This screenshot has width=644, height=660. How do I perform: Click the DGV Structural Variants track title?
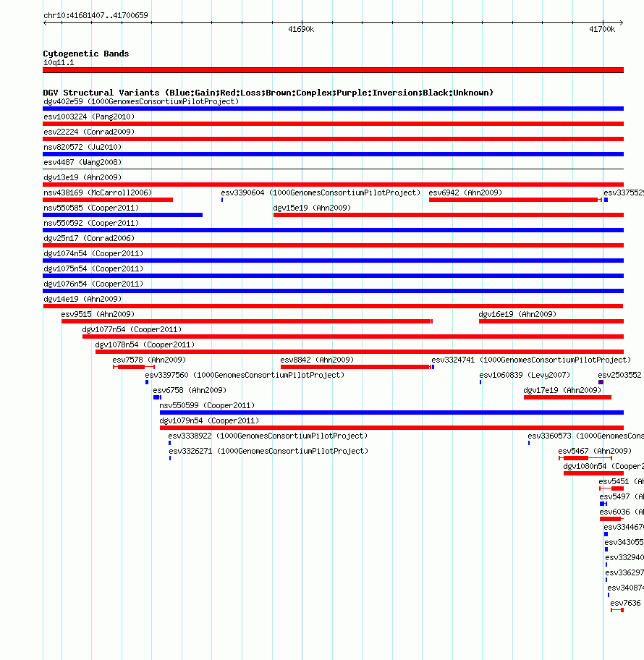pyautogui.click(x=268, y=93)
